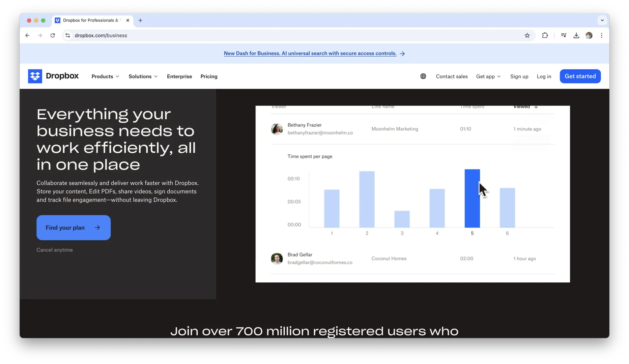Click the page 4 bar in chart

[x=437, y=208]
